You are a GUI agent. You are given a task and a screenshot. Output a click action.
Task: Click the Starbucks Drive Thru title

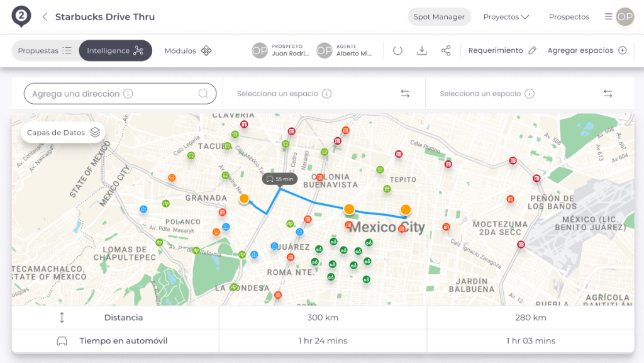click(105, 17)
